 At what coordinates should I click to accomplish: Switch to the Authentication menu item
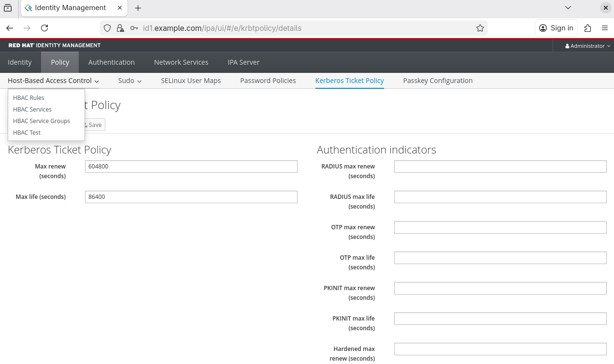[111, 62]
